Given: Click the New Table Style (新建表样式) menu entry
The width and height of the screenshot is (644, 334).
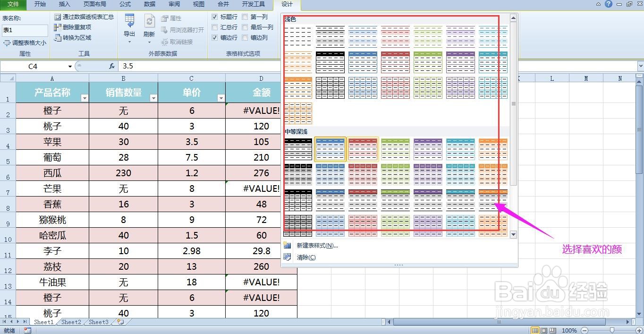Looking at the screenshot, I should [317, 245].
